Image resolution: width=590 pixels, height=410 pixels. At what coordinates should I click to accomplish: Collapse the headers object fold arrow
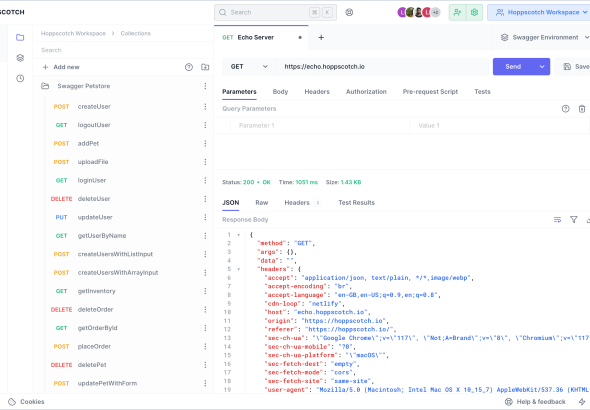(x=239, y=269)
